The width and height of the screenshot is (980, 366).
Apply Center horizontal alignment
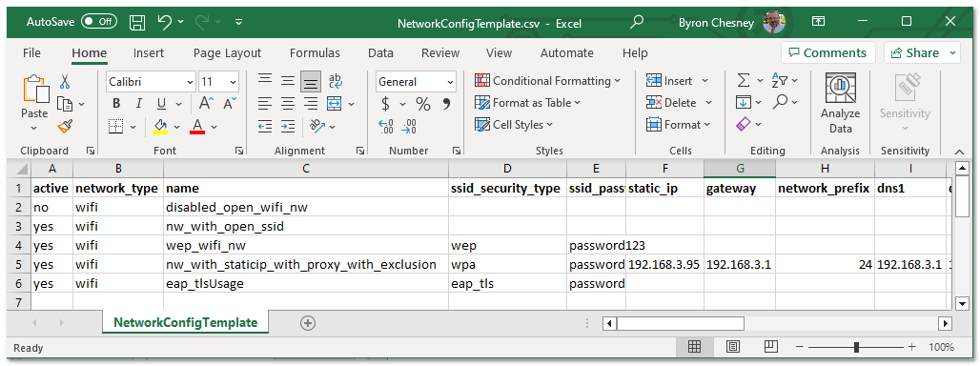point(288,104)
